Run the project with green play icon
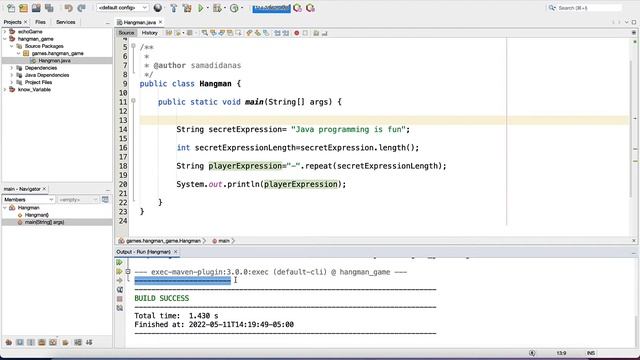 click(x=200, y=8)
